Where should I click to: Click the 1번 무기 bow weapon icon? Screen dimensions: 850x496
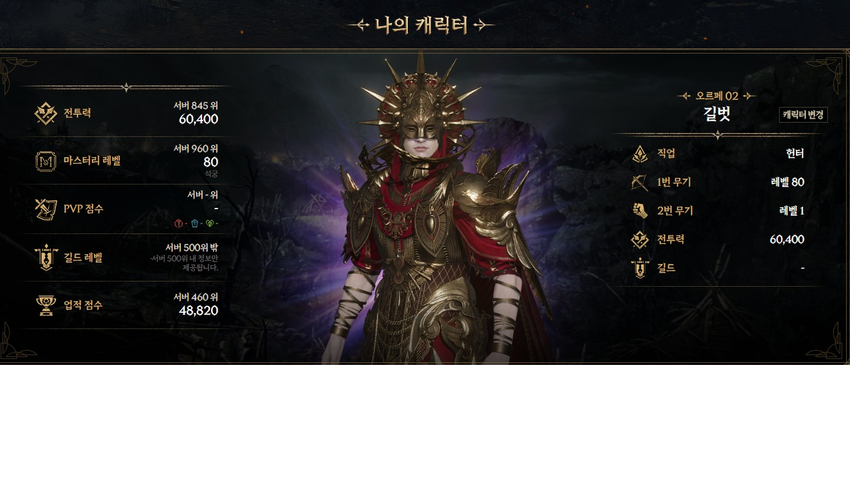point(640,182)
